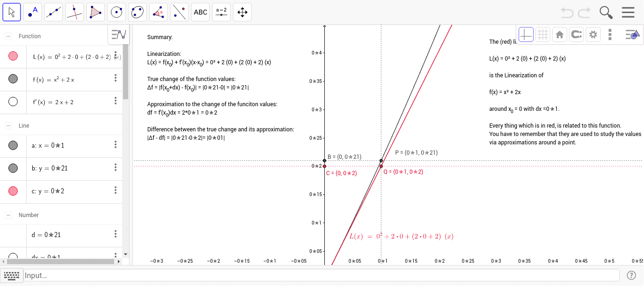Image resolution: width=644 pixels, height=286 pixels.
Task: Toggle visibility of line b: y = 0.21
Action: coord(13,168)
